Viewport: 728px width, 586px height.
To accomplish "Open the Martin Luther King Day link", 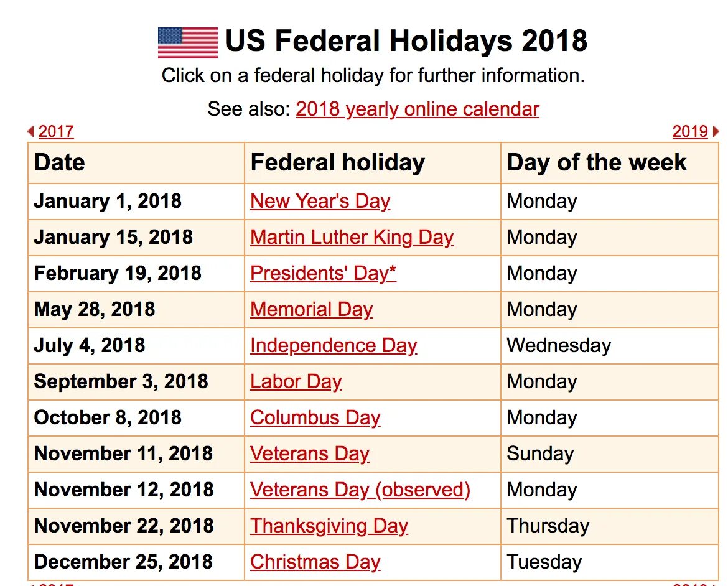I will [352, 237].
